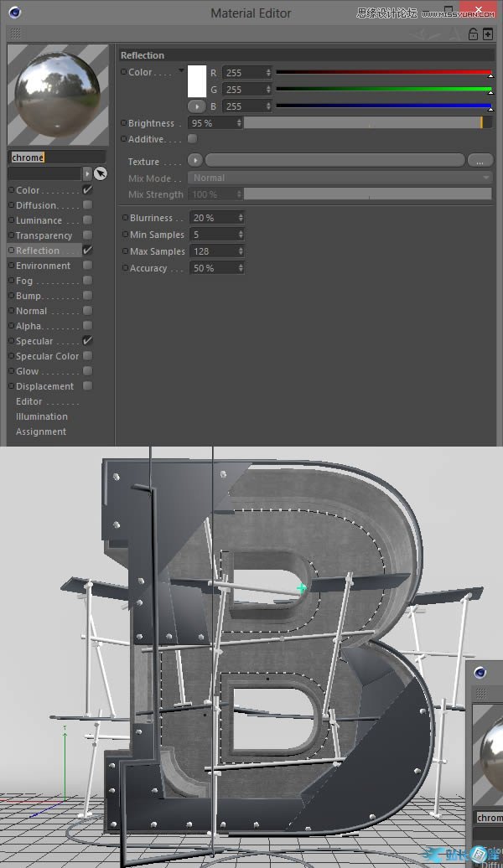Image resolution: width=503 pixels, height=868 pixels.
Task: Expand the Color disclosure triangle
Action: pos(181,71)
